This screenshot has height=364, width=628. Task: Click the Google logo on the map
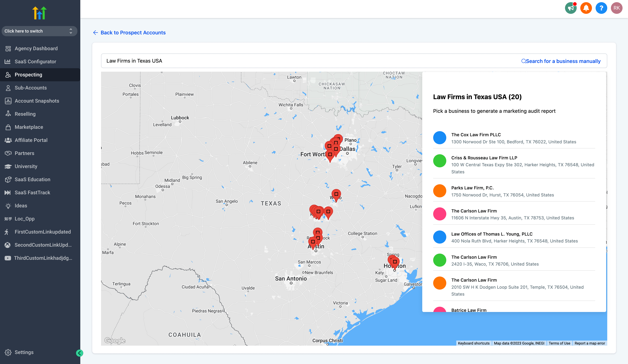click(115, 340)
